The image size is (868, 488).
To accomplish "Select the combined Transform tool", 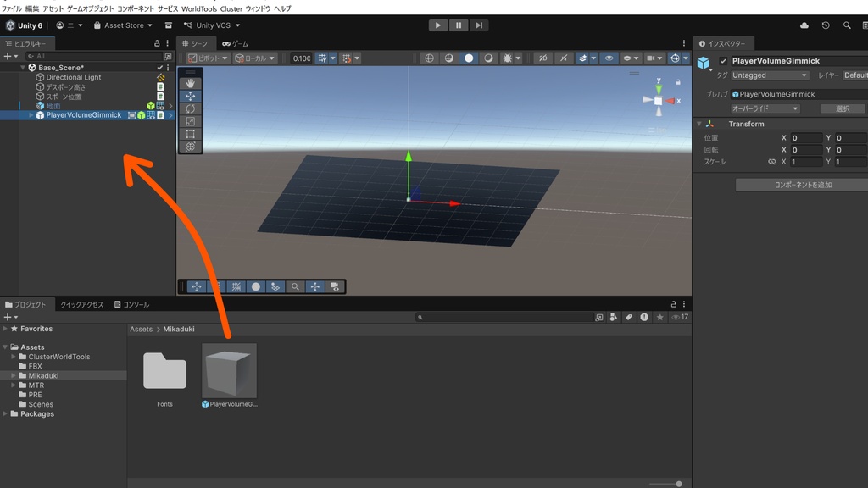I will 191,147.
